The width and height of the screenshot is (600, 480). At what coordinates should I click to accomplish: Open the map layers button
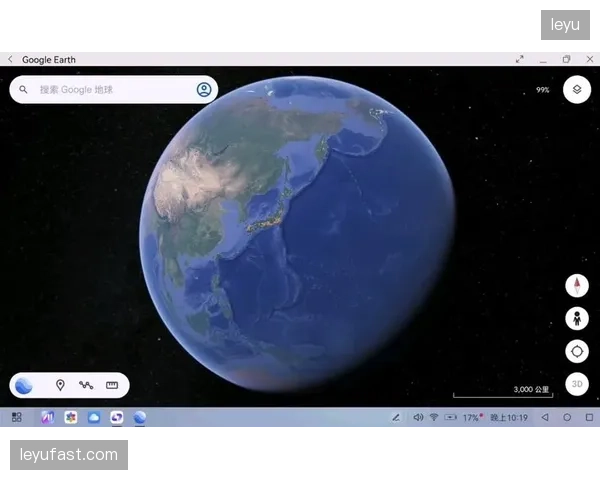tap(577, 90)
